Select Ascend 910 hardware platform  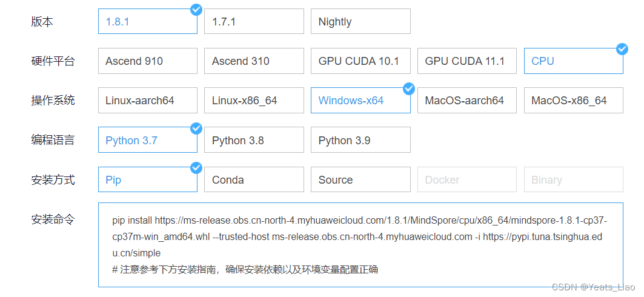(x=147, y=61)
